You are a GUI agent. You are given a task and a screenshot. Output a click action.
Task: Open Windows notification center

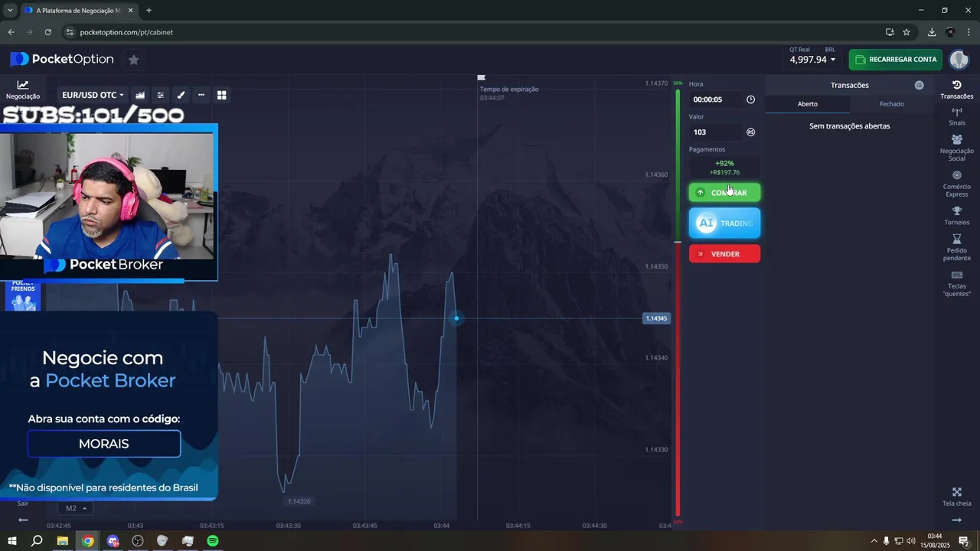coord(964,542)
